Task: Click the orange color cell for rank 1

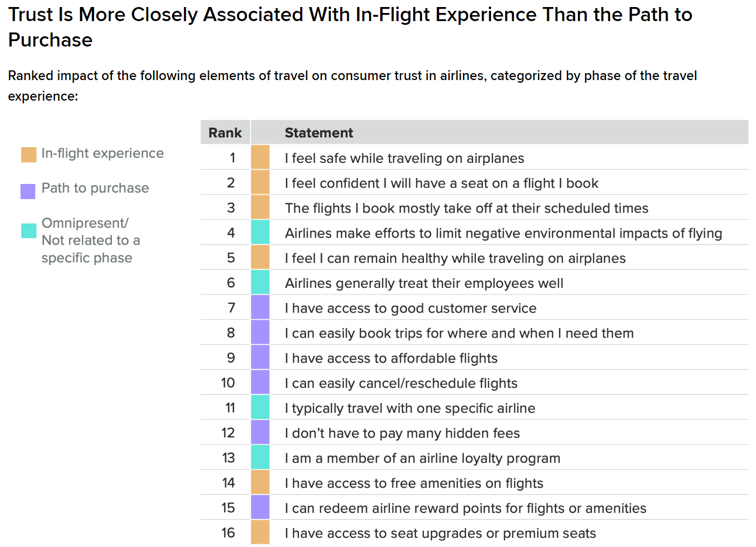Action: [x=260, y=157]
